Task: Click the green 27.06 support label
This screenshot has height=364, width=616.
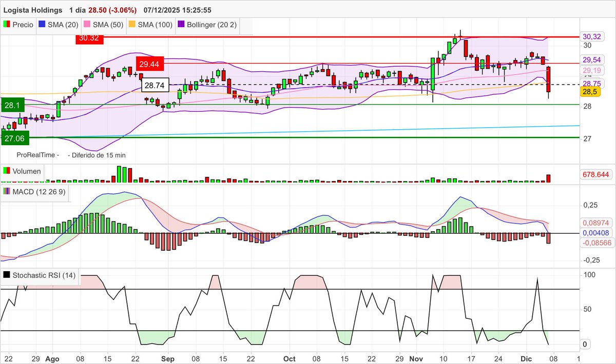Action: pyautogui.click(x=15, y=138)
